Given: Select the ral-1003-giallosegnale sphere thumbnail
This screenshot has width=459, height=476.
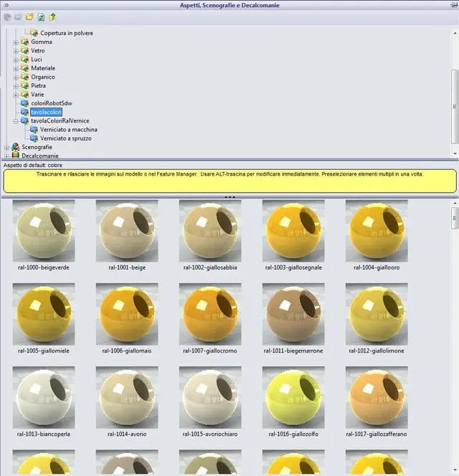Looking at the screenshot, I should point(293,231).
